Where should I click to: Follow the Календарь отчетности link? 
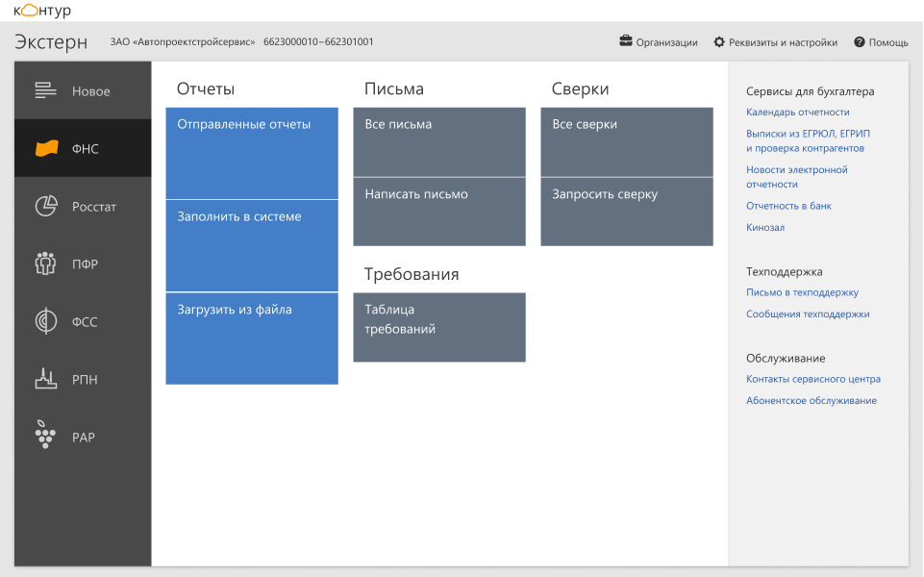[797, 112]
